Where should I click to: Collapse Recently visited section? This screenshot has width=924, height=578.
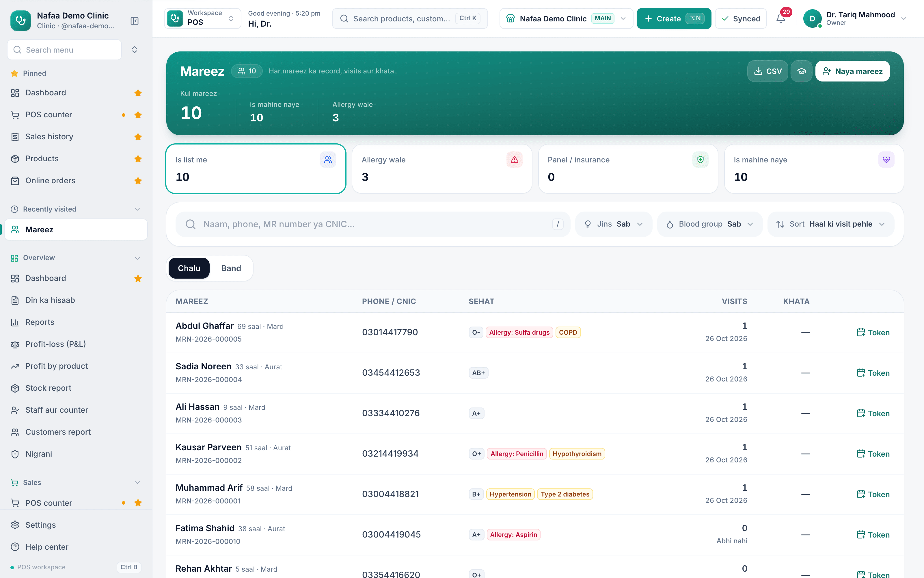pyautogui.click(x=137, y=209)
